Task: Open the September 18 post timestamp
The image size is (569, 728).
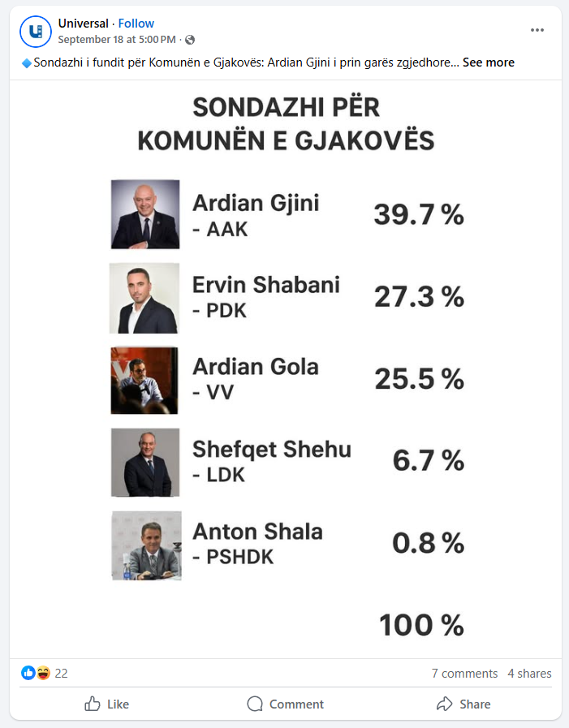Action: (x=117, y=40)
